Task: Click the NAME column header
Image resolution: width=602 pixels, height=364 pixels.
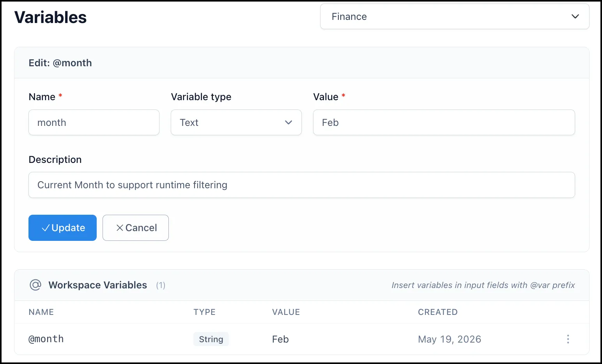Action: 41,312
